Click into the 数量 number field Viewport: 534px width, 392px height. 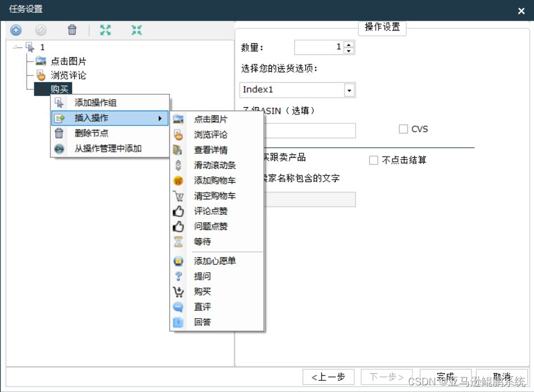(x=319, y=47)
